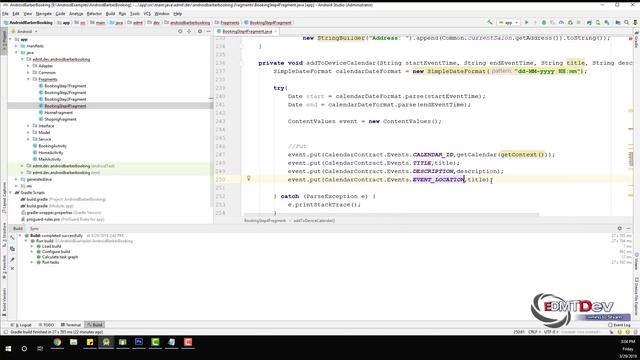
Task: Open the Build panel settings gear
Action: pos(619,229)
